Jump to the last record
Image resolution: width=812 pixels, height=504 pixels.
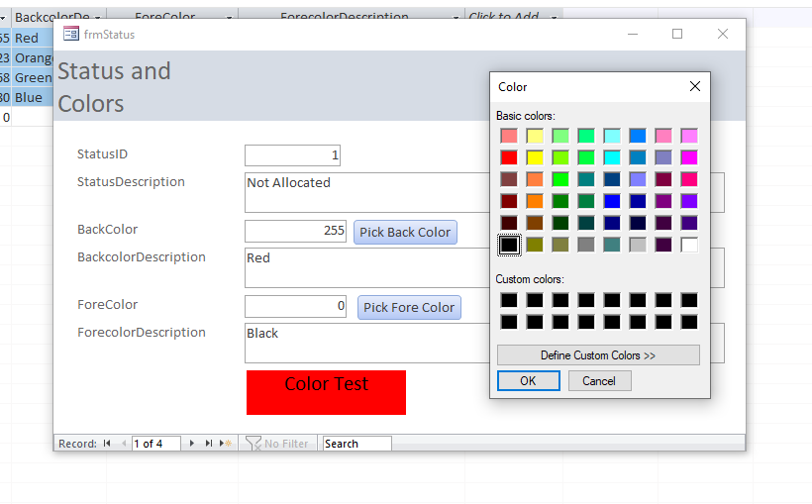209,444
